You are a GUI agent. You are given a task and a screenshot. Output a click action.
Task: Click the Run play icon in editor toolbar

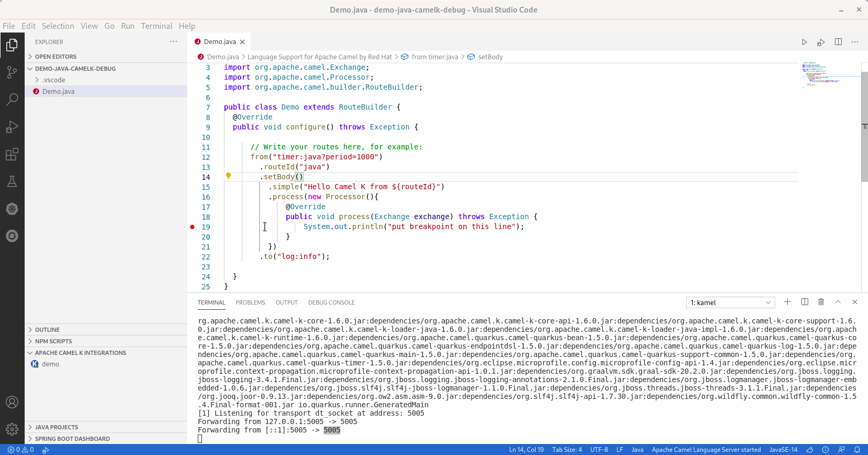pos(804,42)
